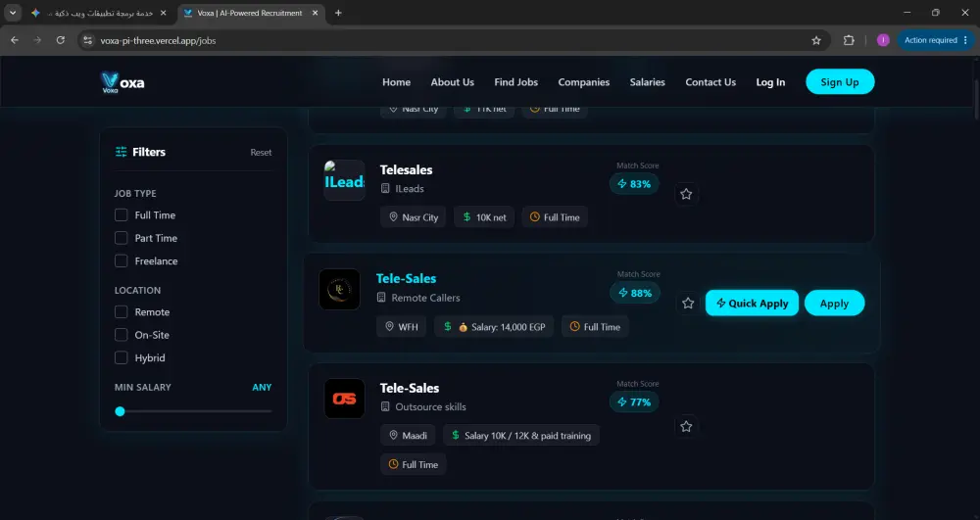Star the ILeads Telesales job
980x520 pixels.
(686, 194)
